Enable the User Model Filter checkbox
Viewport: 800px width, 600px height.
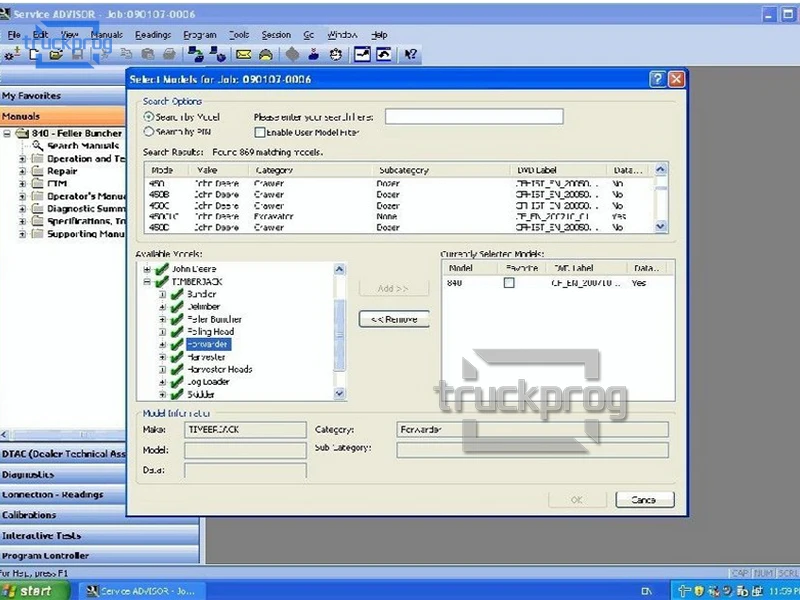(x=260, y=132)
